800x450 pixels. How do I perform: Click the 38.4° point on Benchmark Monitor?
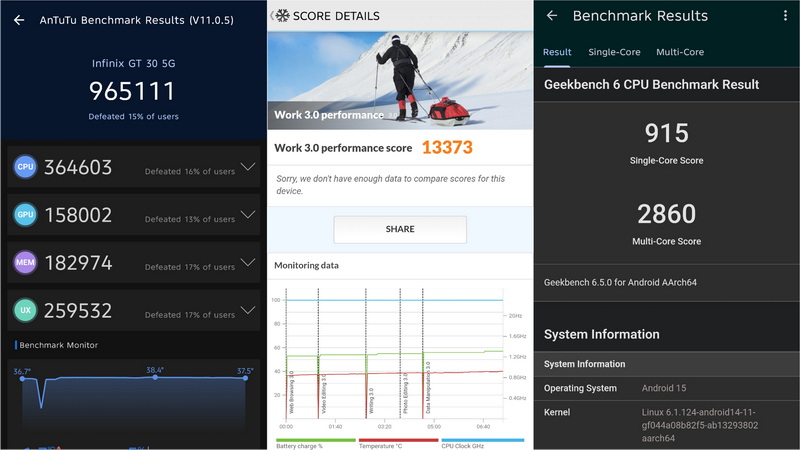tap(155, 377)
